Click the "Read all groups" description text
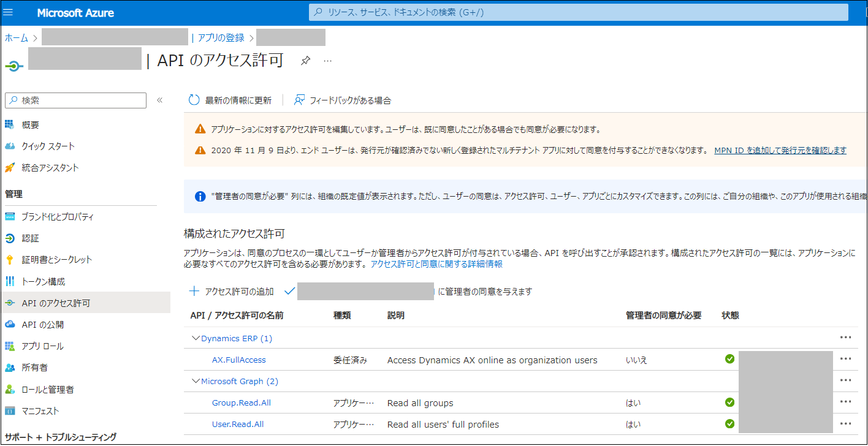Viewport: 868px width, 446px height. pyautogui.click(x=421, y=403)
